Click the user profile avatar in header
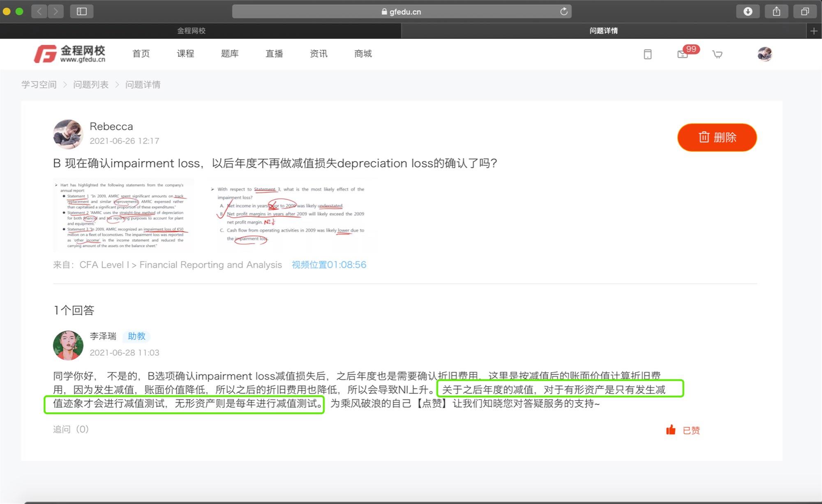 pos(764,54)
